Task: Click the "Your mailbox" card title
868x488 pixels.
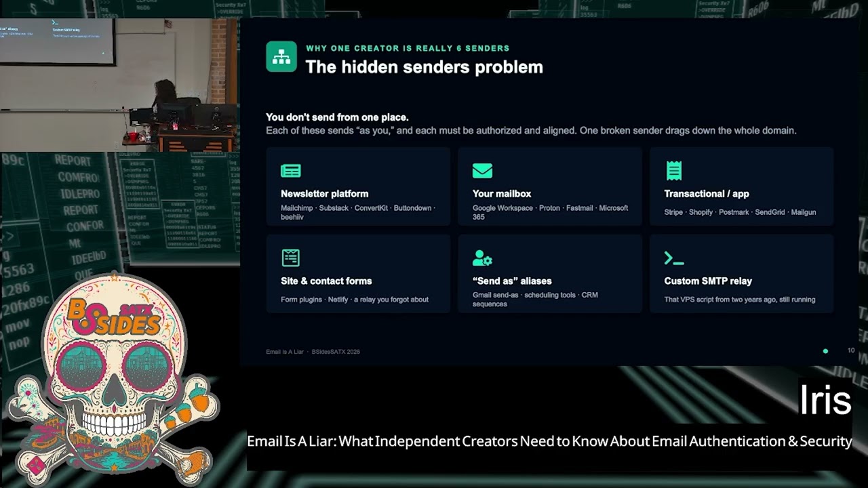Action: pyautogui.click(x=502, y=194)
